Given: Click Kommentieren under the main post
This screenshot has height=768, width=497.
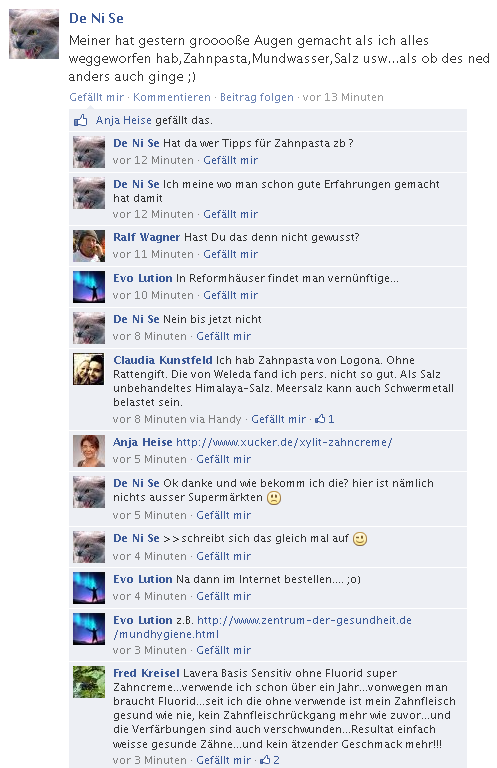Looking at the screenshot, I should pyautogui.click(x=172, y=97).
